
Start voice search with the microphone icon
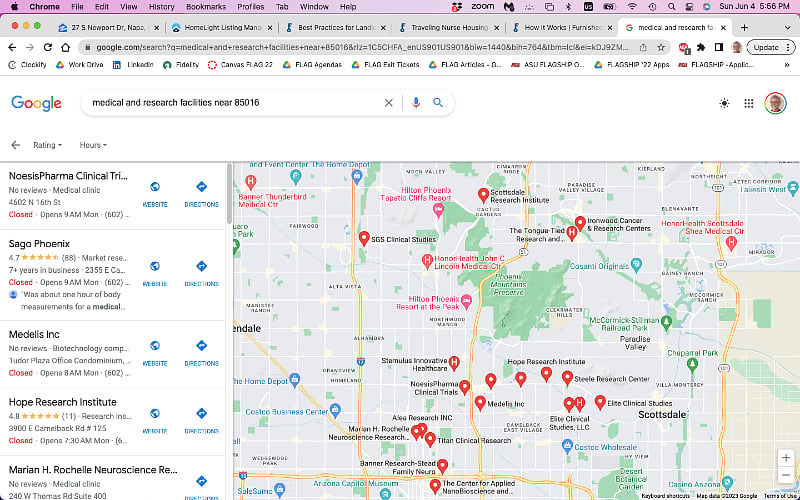coord(416,103)
